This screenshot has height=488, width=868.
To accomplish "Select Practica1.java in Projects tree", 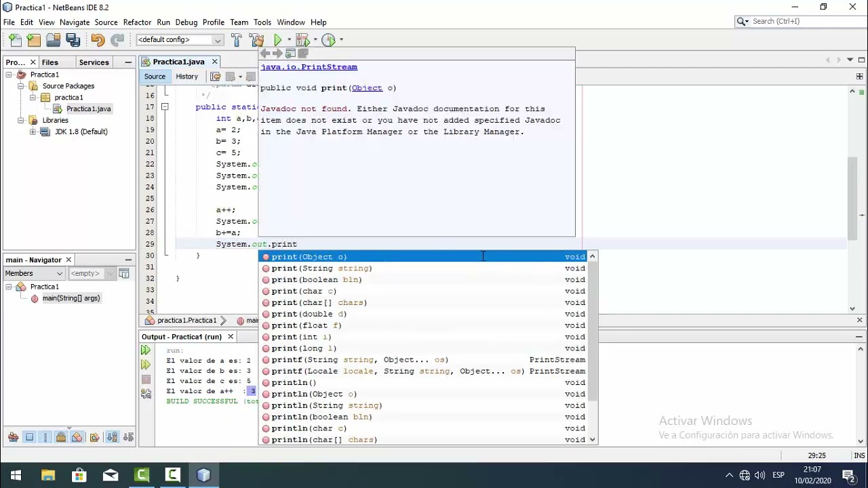I will click(x=88, y=108).
